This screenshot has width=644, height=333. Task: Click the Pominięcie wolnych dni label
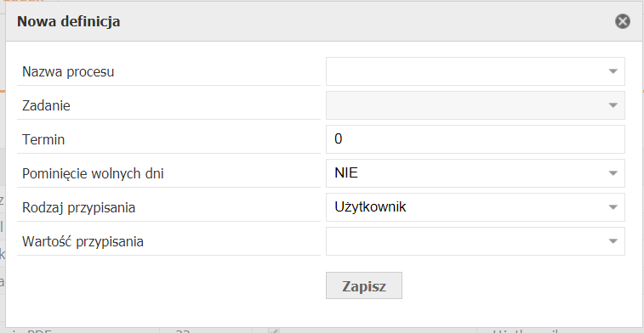tap(93, 174)
